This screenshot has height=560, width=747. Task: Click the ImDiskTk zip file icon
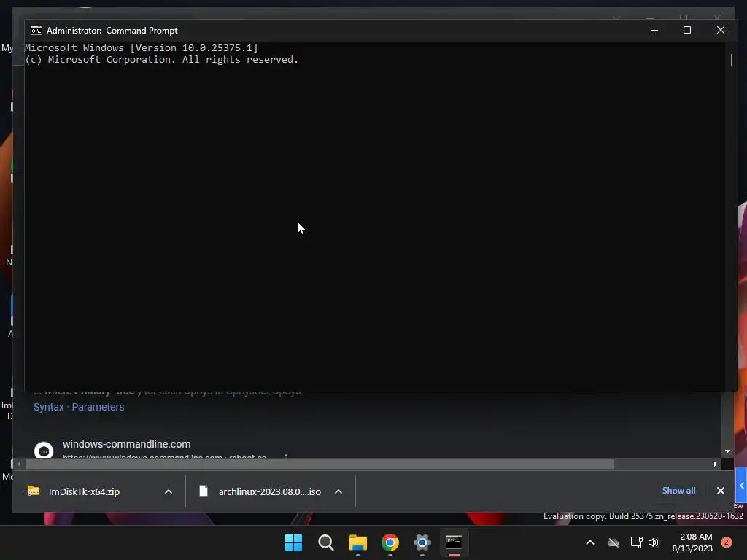pyautogui.click(x=34, y=491)
